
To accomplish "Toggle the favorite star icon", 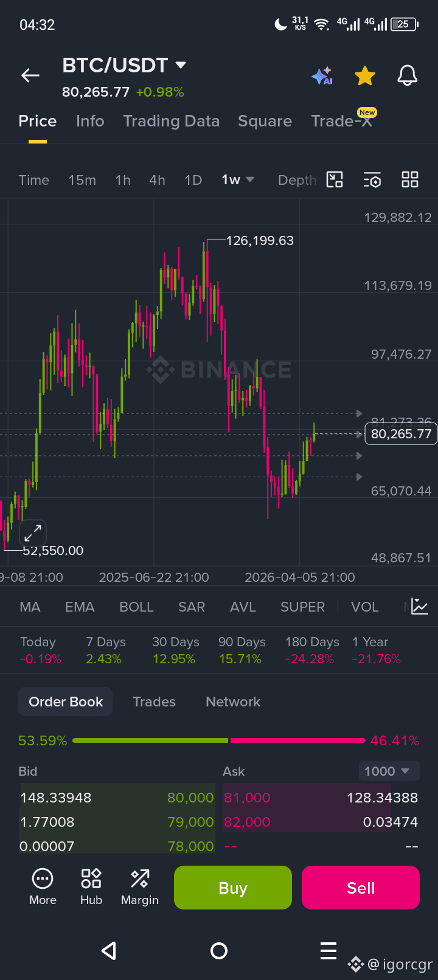I will tap(365, 76).
